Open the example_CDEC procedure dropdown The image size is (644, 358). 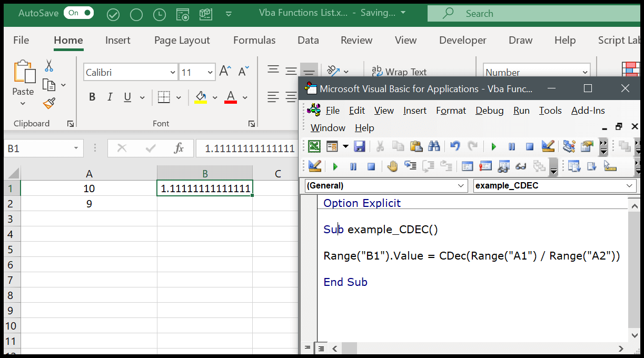pos(630,185)
